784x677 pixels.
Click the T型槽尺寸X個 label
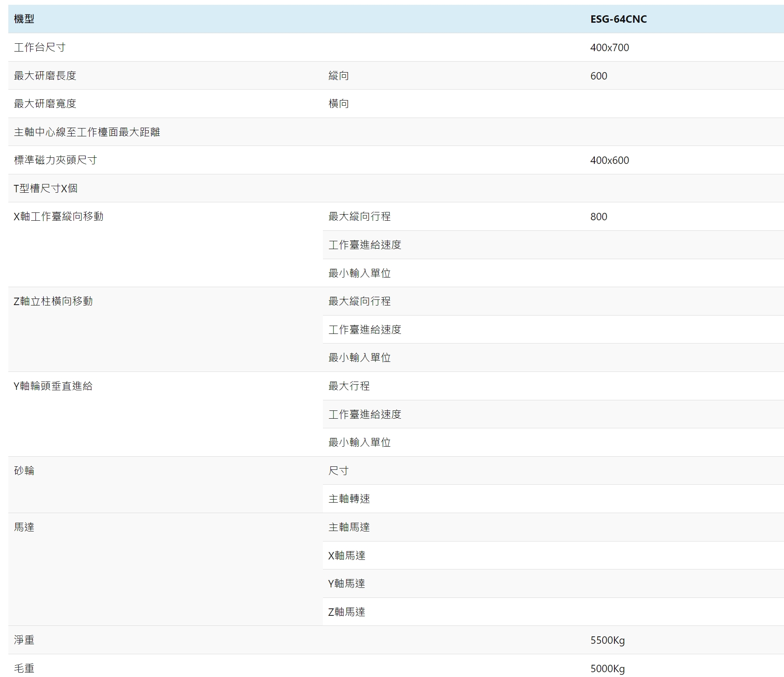click(x=46, y=188)
